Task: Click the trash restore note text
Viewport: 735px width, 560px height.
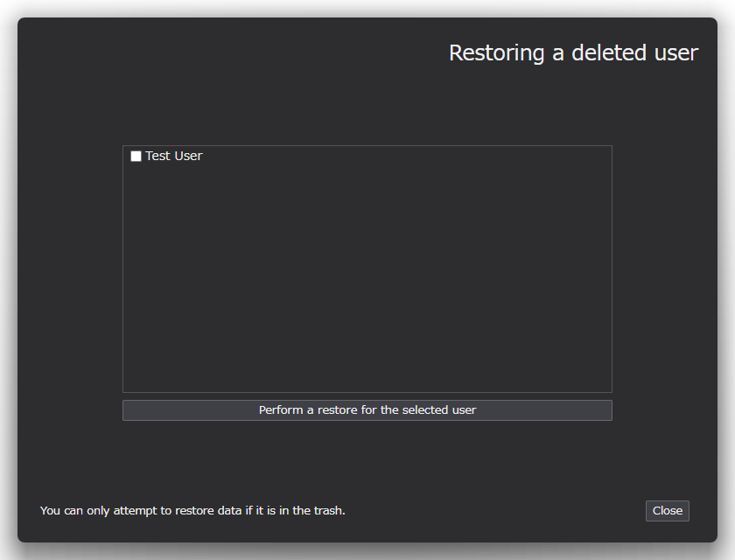Action: [192, 510]
